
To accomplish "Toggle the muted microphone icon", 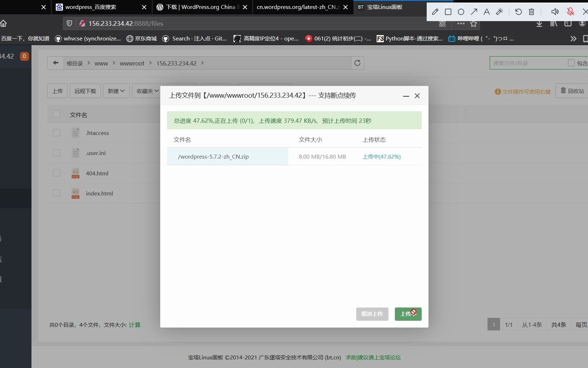I will [x=570, y=12].
